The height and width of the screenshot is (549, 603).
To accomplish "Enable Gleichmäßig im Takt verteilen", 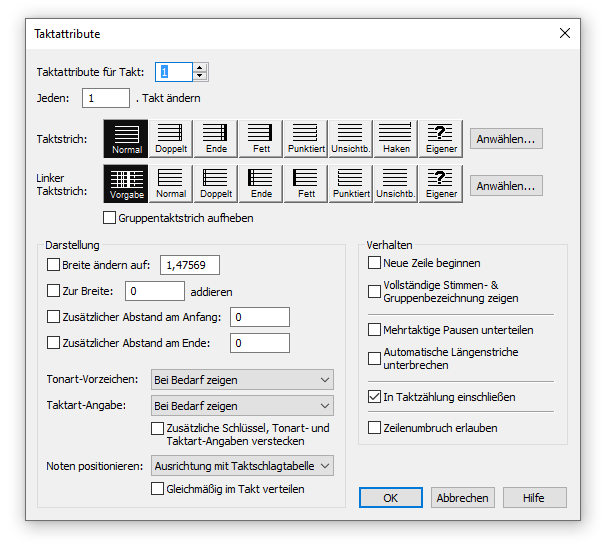I will [157, 489].
